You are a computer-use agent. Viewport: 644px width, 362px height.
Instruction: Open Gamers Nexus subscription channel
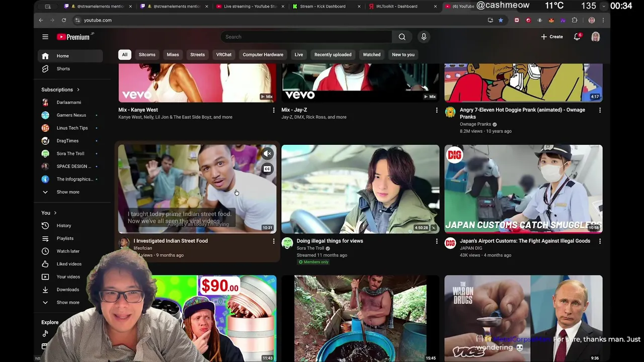[x=70, y=115]
